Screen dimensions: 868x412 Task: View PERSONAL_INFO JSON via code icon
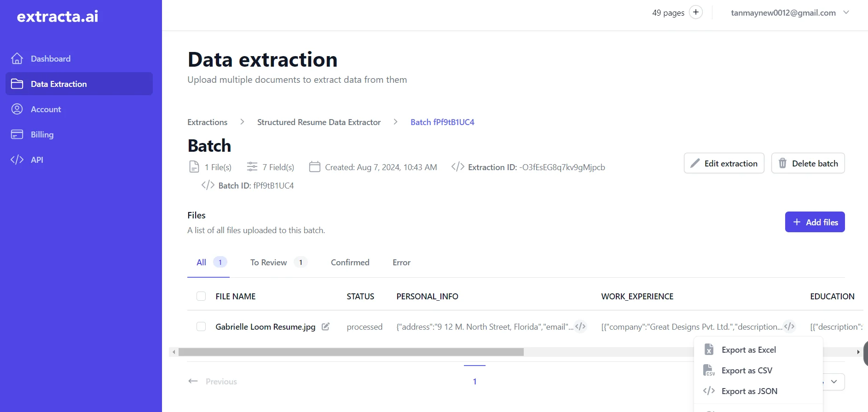[x=580, y=326]
